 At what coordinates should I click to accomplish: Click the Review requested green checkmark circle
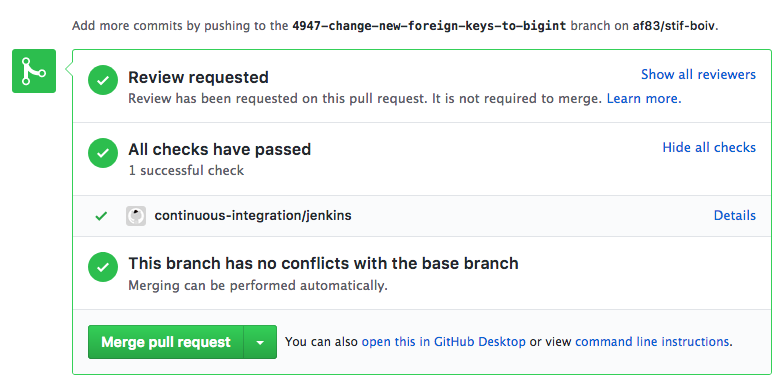tap(103, 80)
